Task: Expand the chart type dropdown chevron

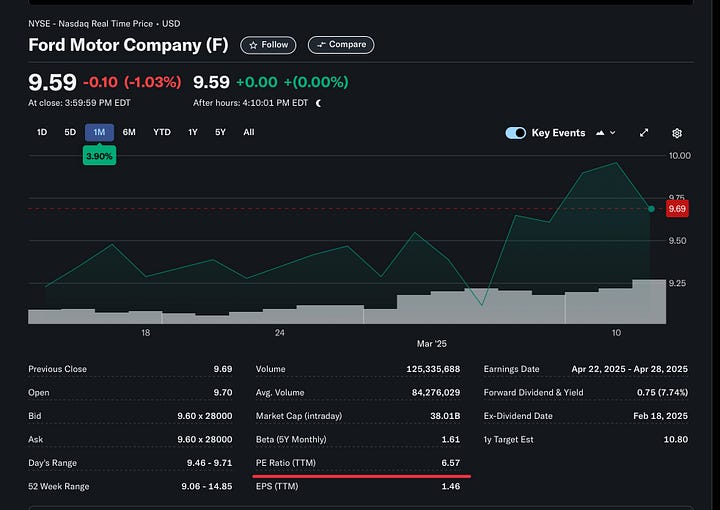Action: click(613, 133)
